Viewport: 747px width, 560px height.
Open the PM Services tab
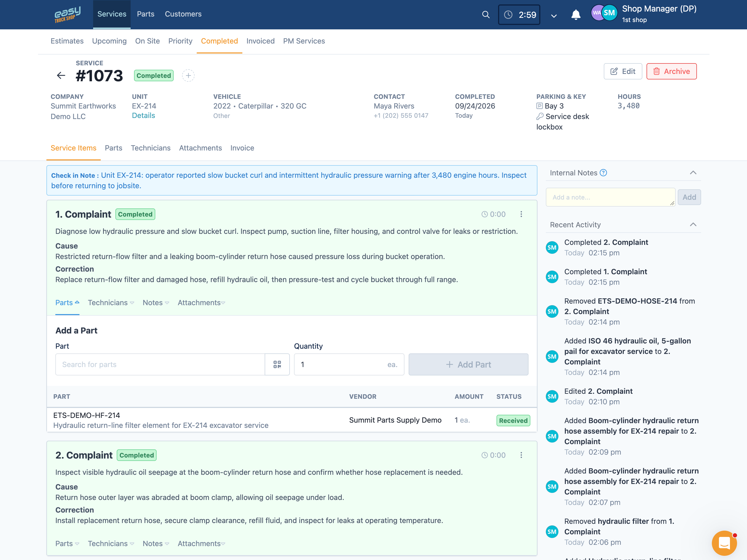click(x=304, y=41)
